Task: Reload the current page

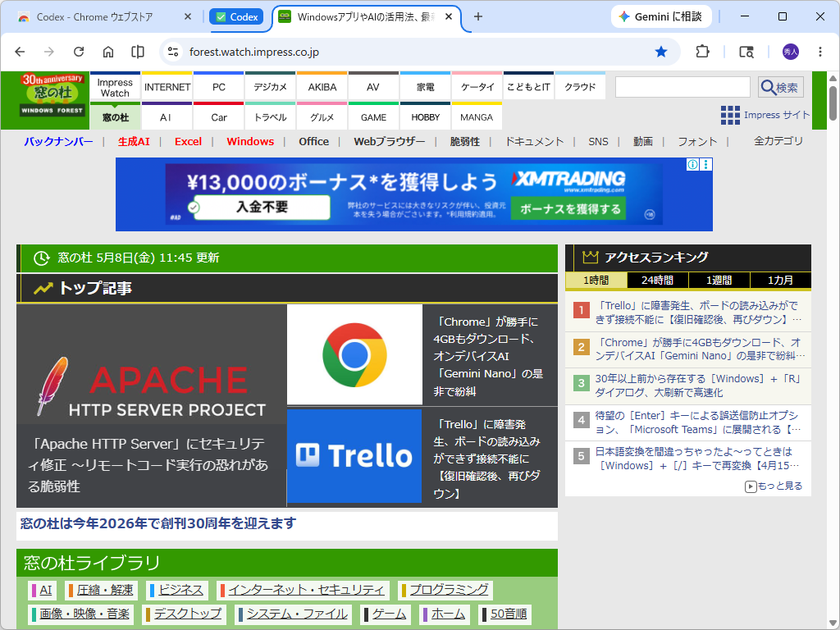Action: [x=79, y=52]
